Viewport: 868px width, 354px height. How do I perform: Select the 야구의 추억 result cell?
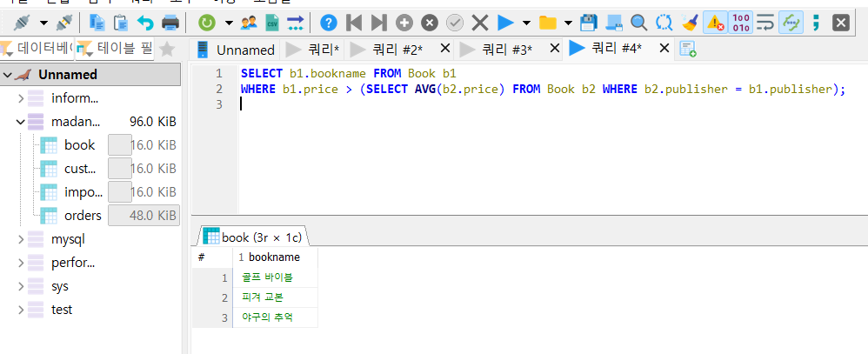pos(275,317)
